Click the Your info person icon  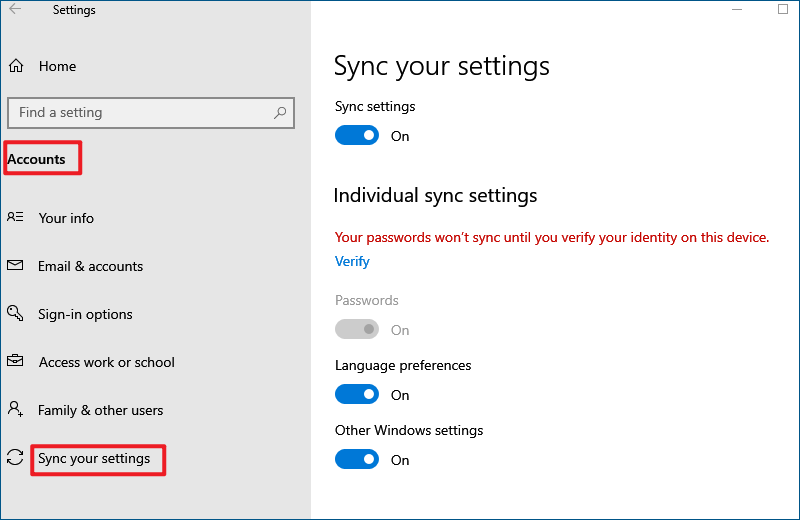[15, 217]
